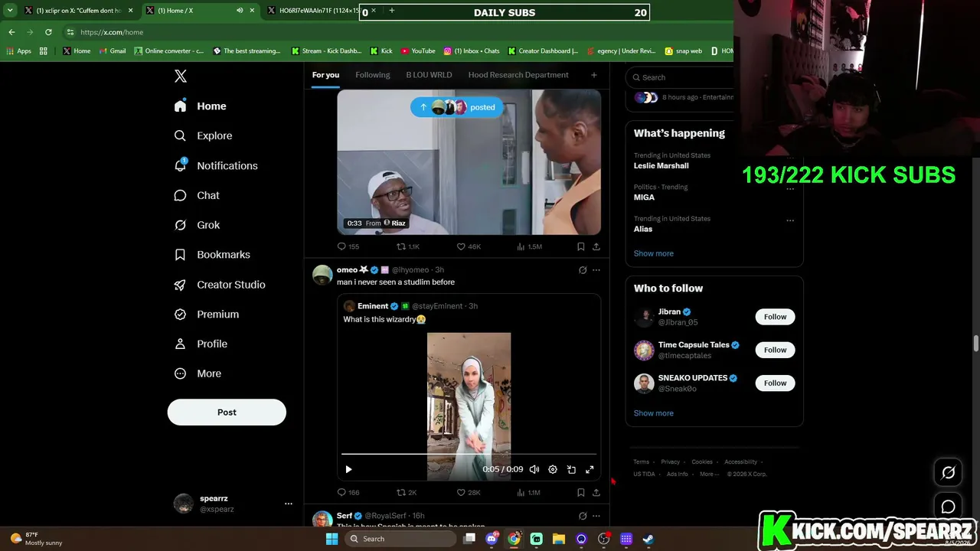
Task: Go to Home in the left sidebar
Action: click(201, 106)
